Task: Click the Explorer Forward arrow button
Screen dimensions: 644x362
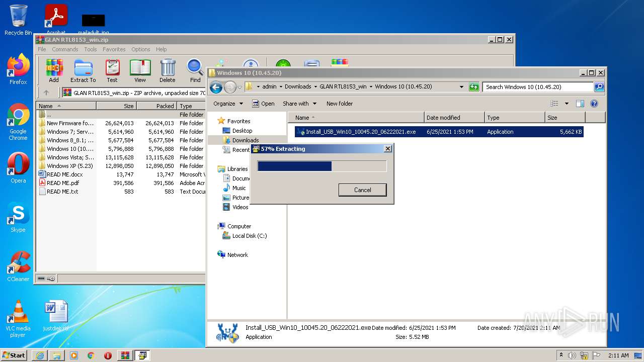Action: tap(230, 87)
